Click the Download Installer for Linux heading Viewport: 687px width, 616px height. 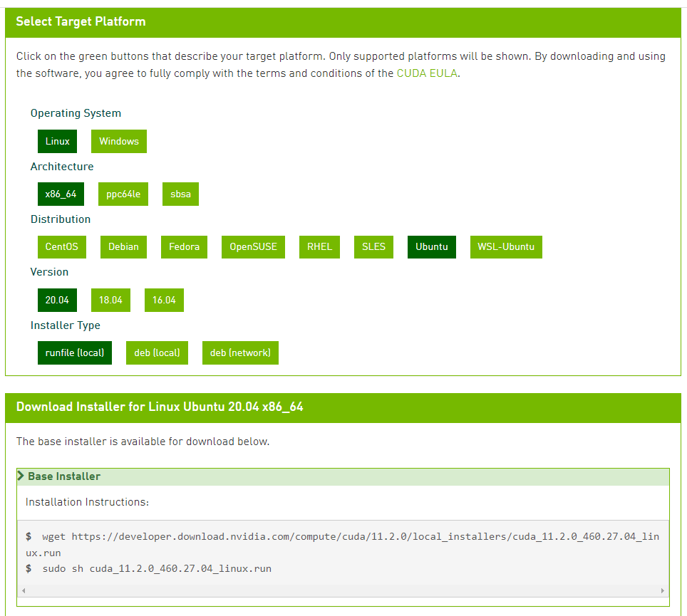[x=160, y=407]
